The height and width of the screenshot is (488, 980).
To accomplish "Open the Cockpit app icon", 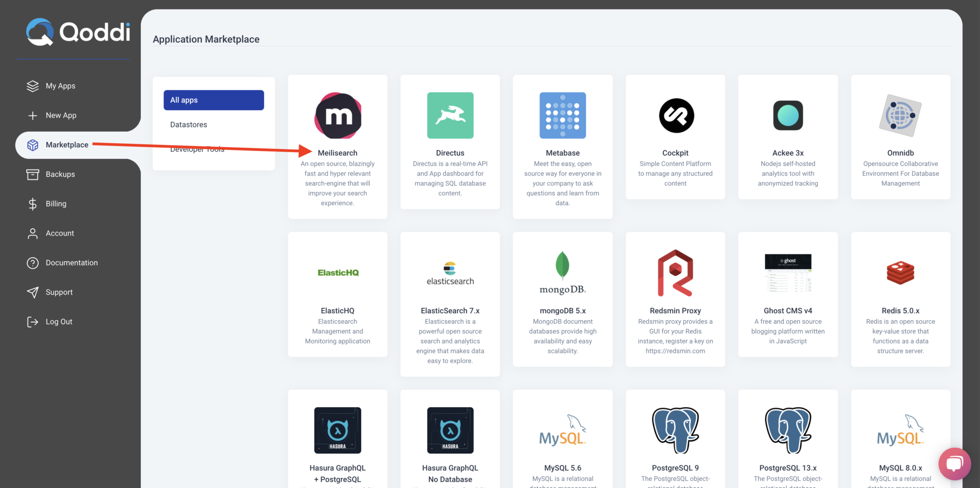I will (675, 115).
